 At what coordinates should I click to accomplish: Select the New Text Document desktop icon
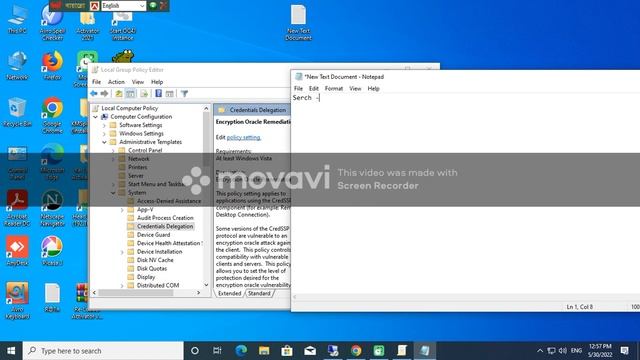298,22
